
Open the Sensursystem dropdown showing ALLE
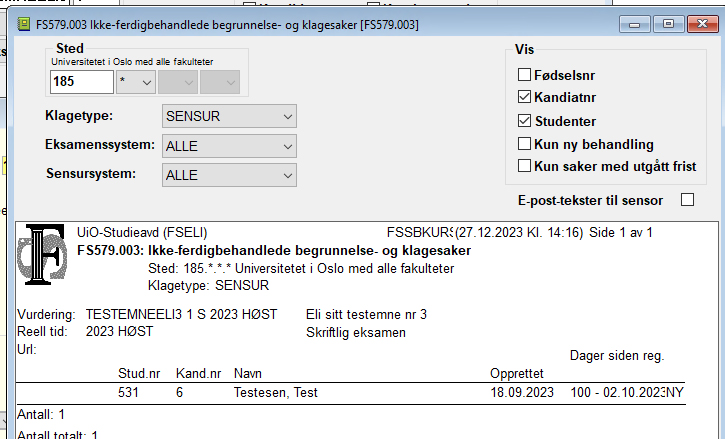[x=229, y=175]
